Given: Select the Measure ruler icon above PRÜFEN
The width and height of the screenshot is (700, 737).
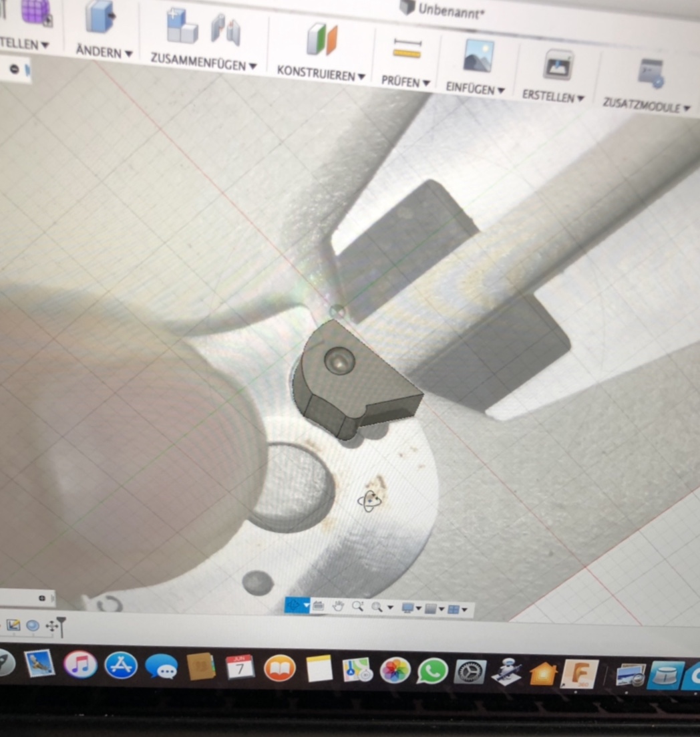Looking at the screenshot, I should pyautogui.click(x=407, y=50).
